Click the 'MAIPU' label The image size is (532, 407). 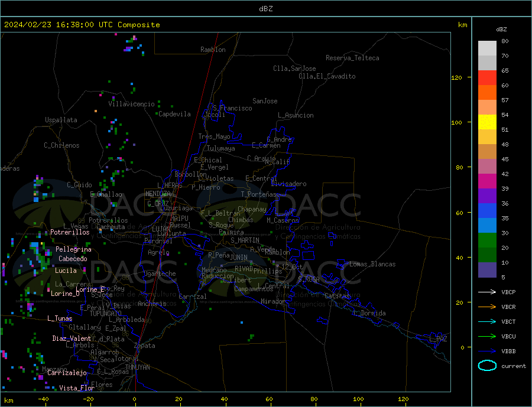tap(179, 219)
